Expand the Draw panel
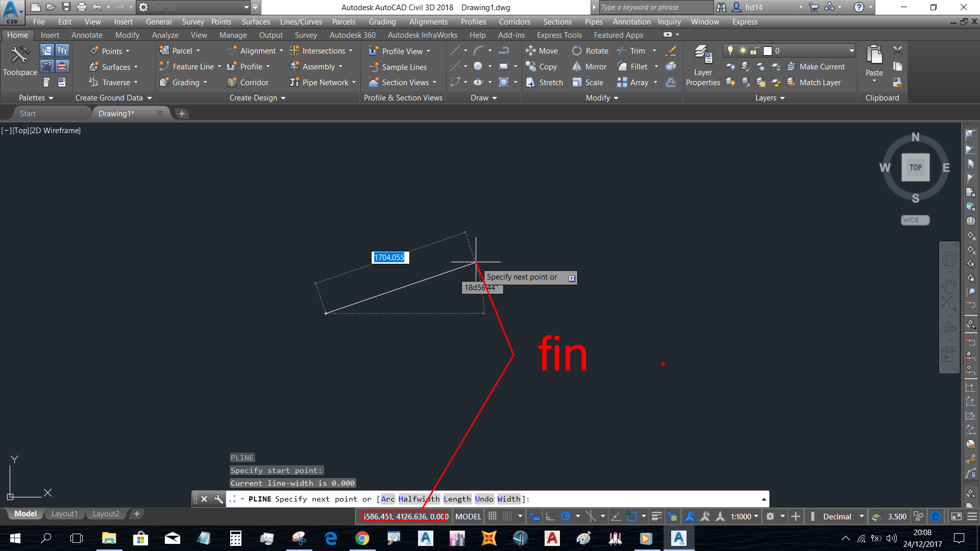Viewport: 980px width, 551px height. pyautogui.click(x=483, y=97)
